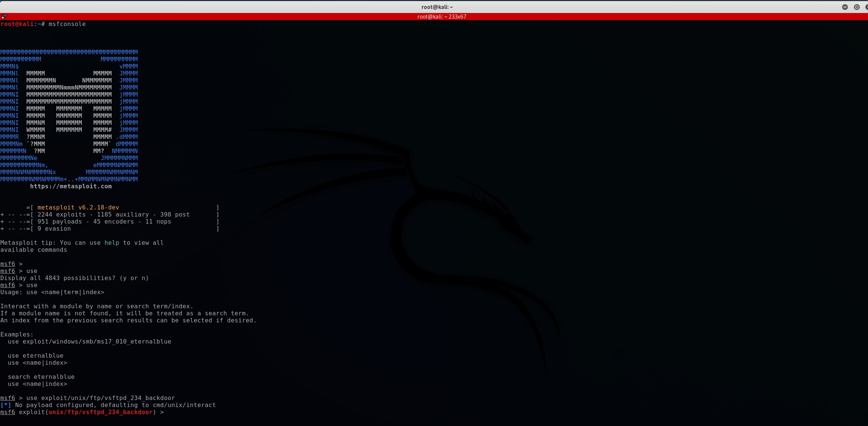Minimize the root@kali terminal window
Viewport: 868px width, 426px height.
tap(845, 7)
